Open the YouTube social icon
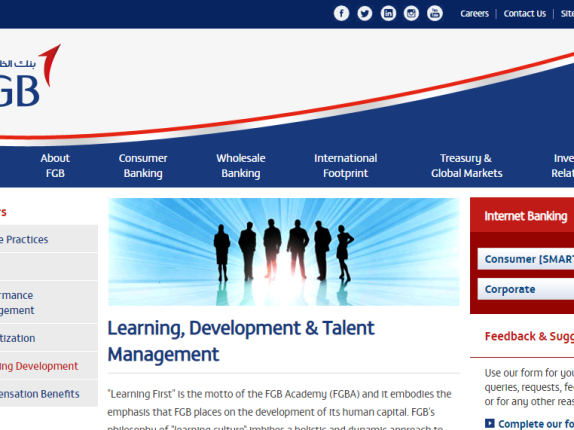This screenshot has height=430, width=574. pyautogui.click(x=435, y=14)
